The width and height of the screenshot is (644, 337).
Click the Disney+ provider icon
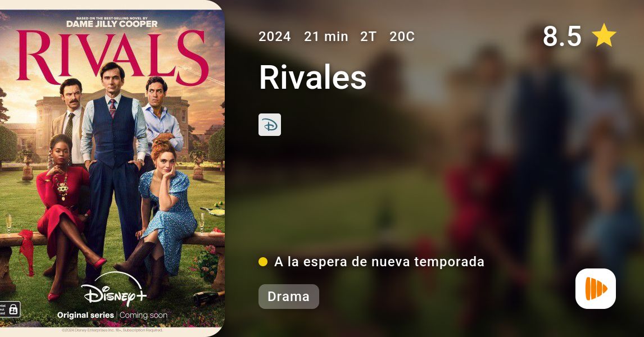270,125
